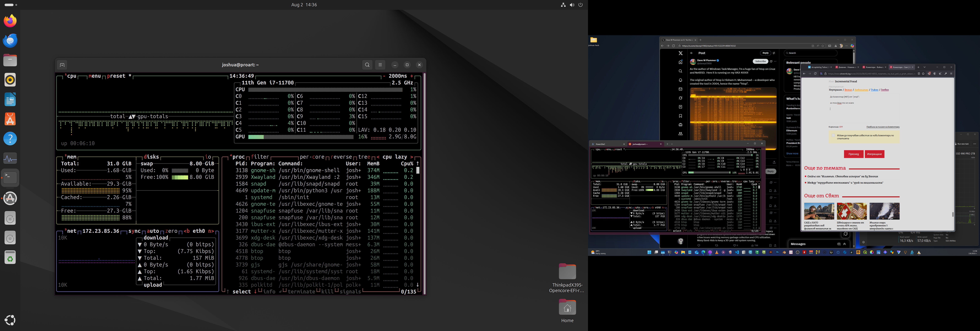Click the new tab button in GNOME Terminal
Image resolution: width=980 pixels, height=331 pixels.
point(62,65)
